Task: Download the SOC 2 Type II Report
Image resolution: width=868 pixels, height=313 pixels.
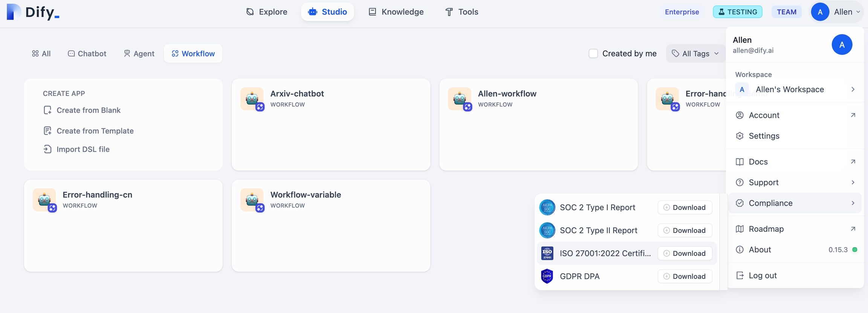Action: 685,230
